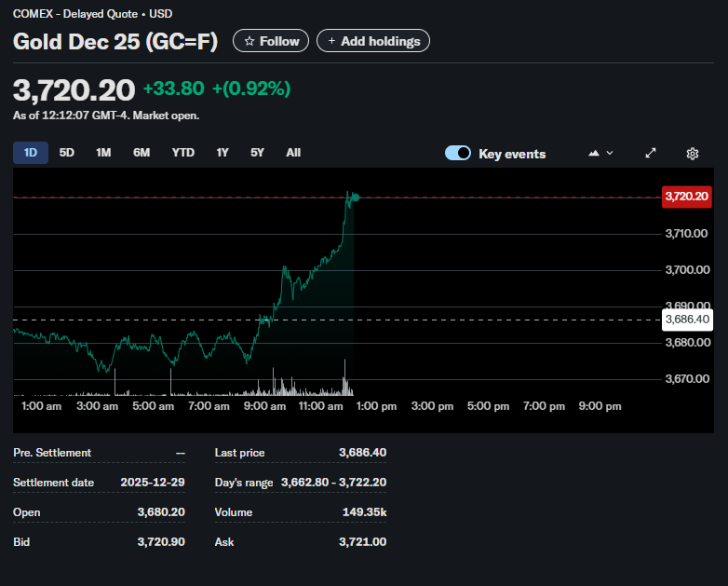Select the 5Y range tab

(257, 153)
